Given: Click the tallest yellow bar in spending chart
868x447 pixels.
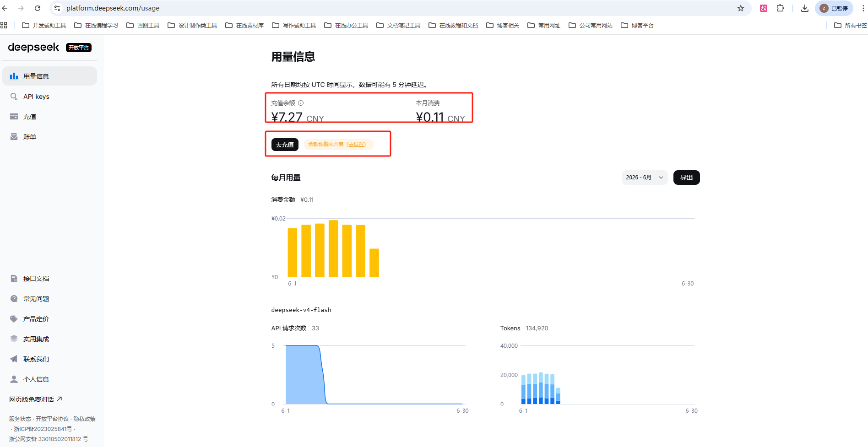Looking at the screenshot, I should tap(333, 248).
